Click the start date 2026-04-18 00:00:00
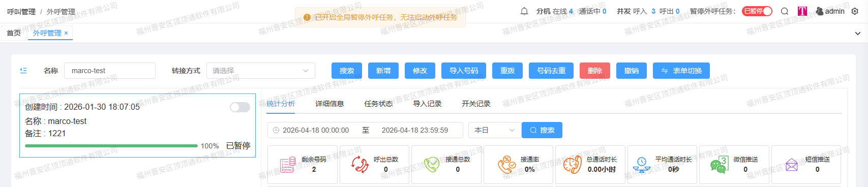 click(x=316, y=130)
